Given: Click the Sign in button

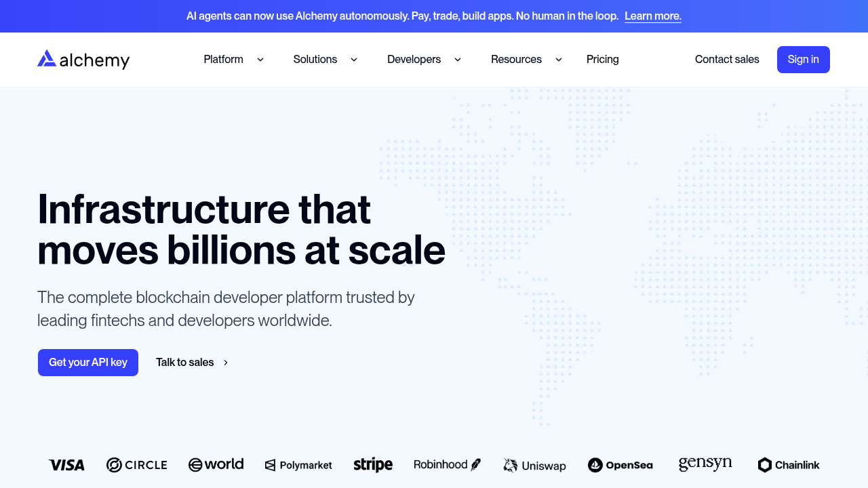Looking at the screenshot, I should [x=804, y=60].
